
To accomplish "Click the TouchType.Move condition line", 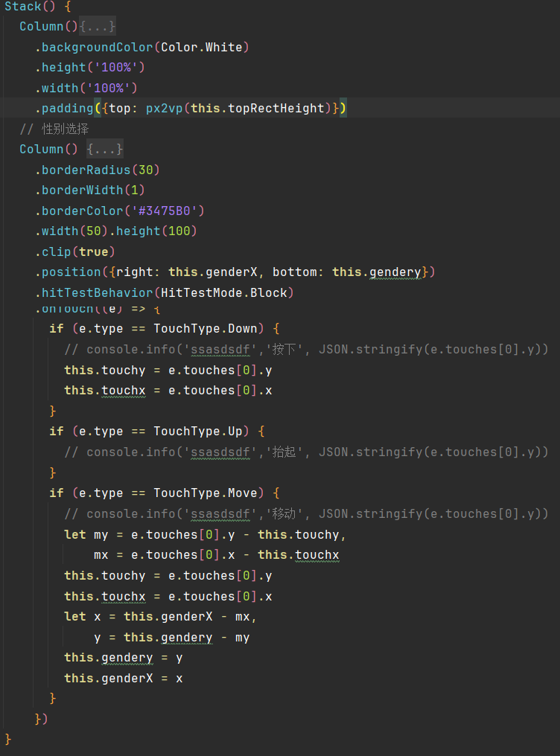I will (164, 493).
